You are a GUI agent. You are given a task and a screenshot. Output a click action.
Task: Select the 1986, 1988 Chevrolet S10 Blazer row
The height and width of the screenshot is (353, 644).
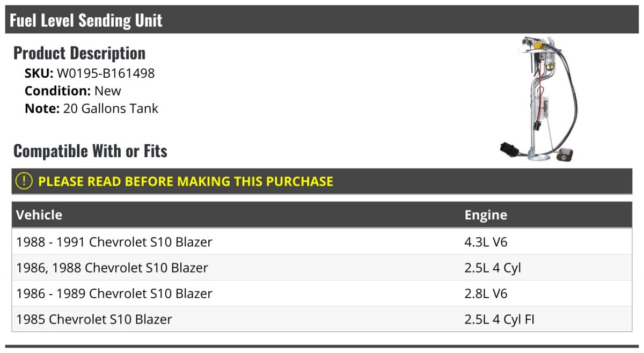coord(322,268)
